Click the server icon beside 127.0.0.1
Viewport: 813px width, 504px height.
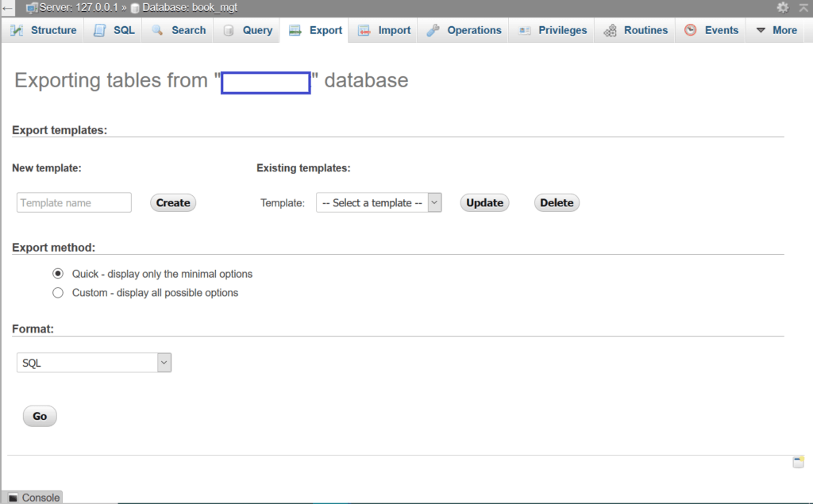32,6
